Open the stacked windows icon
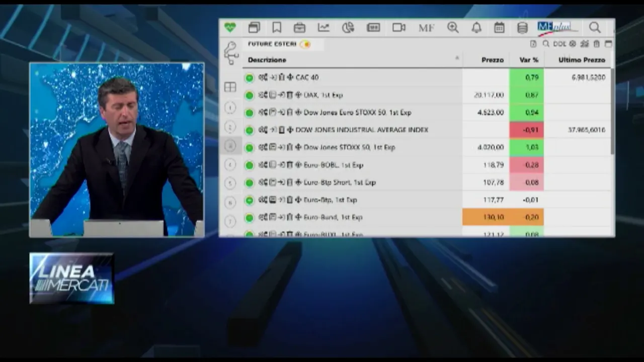Viewport: 644px width, 362px height. point(254,28)
